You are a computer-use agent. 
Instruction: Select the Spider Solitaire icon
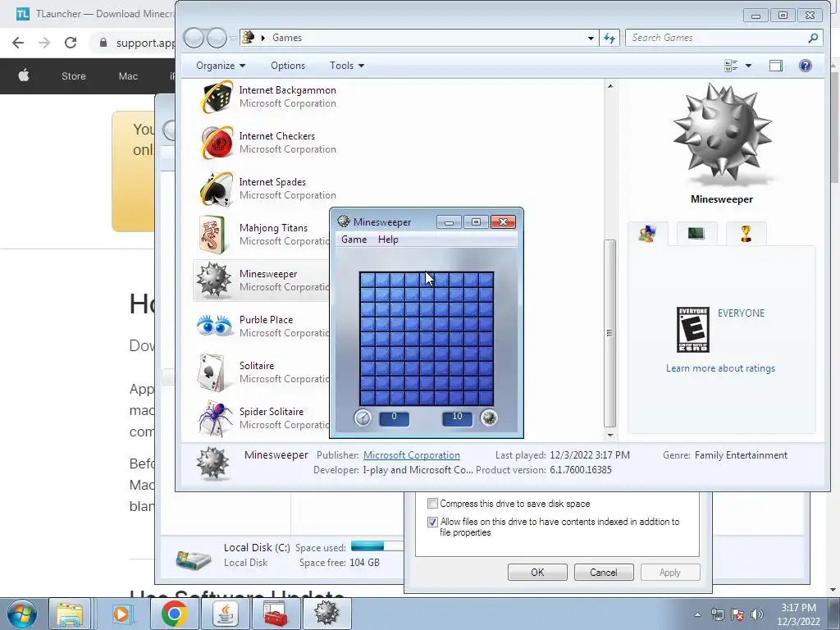click(x=216, y=418)
